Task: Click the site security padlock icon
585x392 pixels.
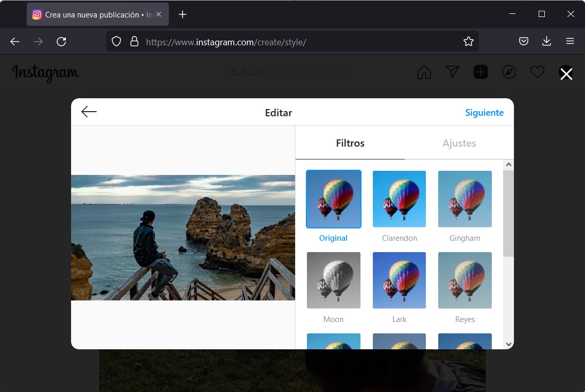Action: tap(134, 42)
